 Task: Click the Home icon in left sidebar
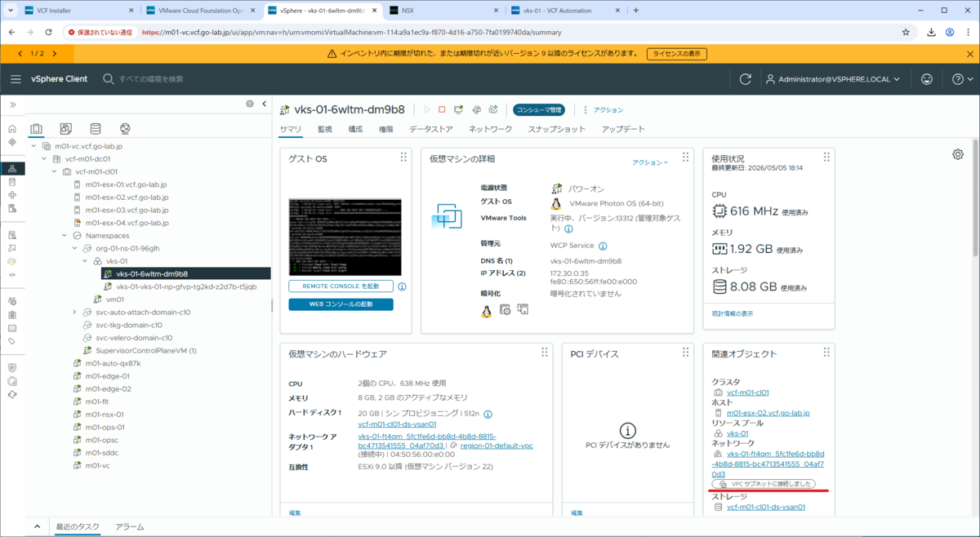[12, 129]
